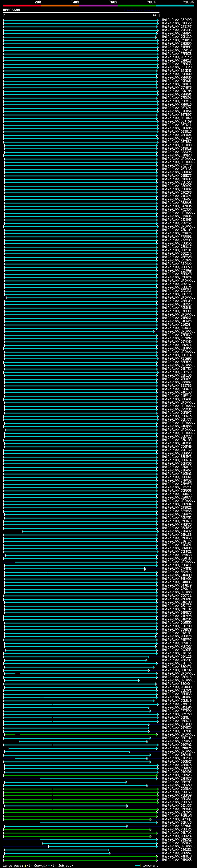Click the red 20% identity legend segment
Image resolution: width=197 pixels, height=868 pixels.
click(22, 6)
